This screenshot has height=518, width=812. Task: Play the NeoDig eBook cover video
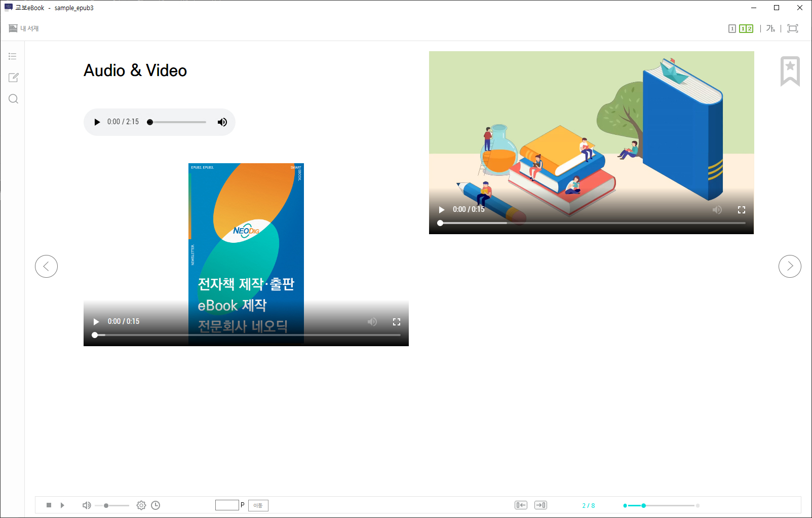click(x=96, y=322)
